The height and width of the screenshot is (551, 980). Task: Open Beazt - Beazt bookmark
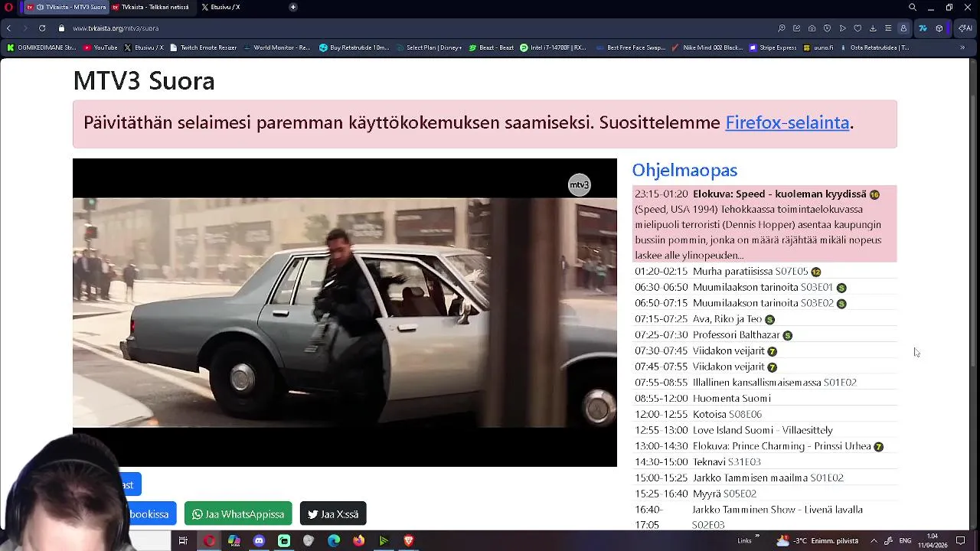pos(491,47)
